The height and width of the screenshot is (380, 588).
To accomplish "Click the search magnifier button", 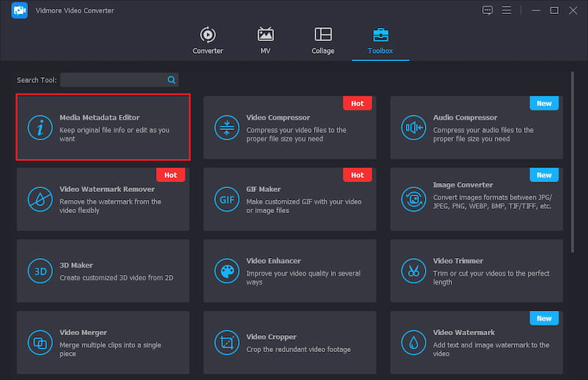I will tap(171, 79).
